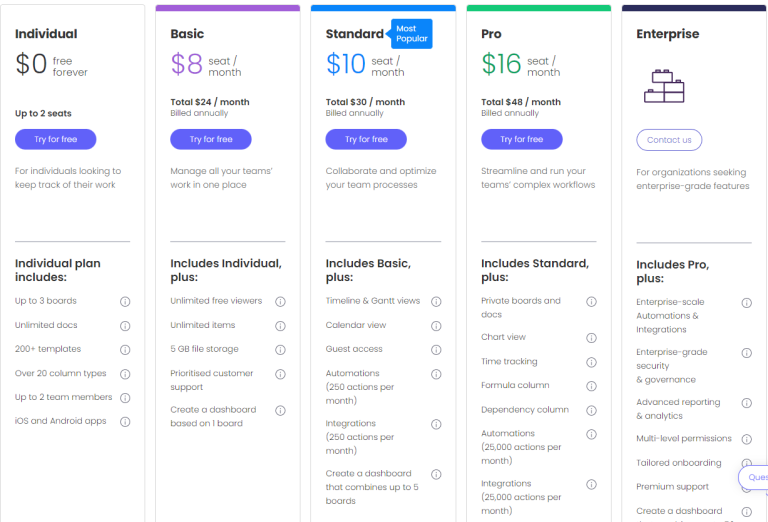
Task: Open info icon beside 5 GB file storage
Action: (x=280, y=350)
